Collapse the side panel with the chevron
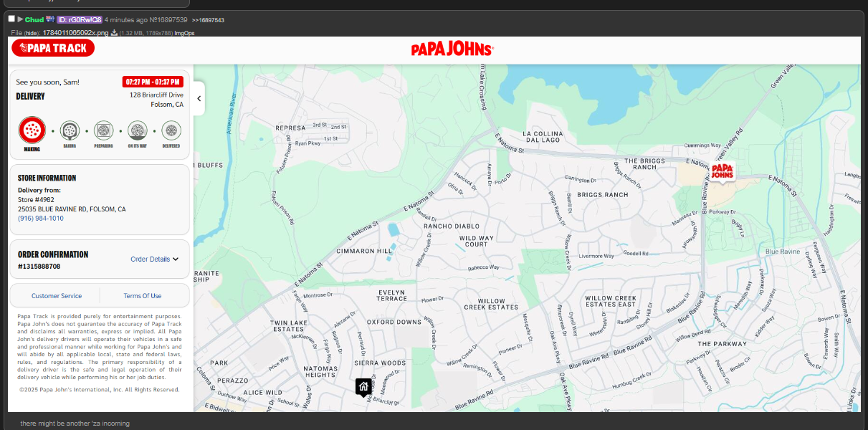 coord(199,99)
